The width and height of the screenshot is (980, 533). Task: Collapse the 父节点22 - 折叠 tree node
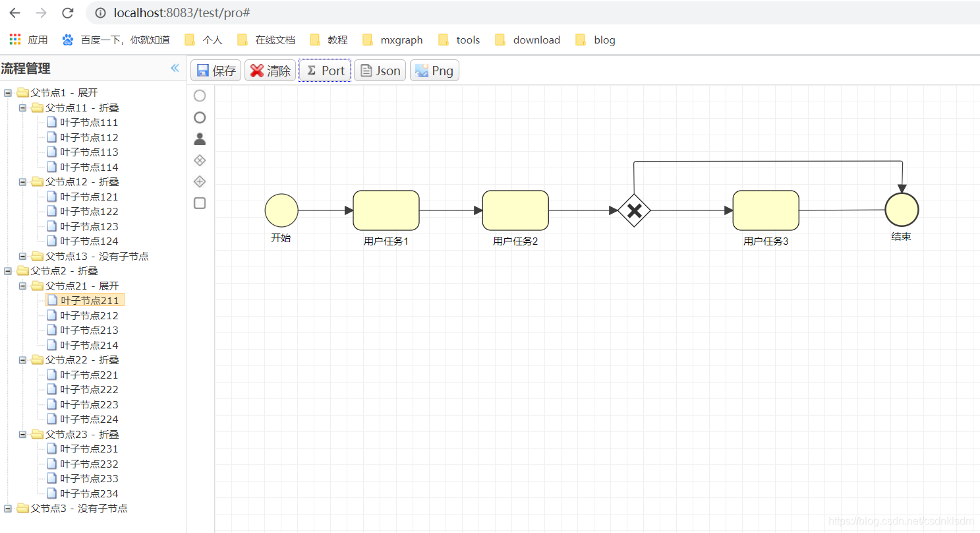click(22, 360)
